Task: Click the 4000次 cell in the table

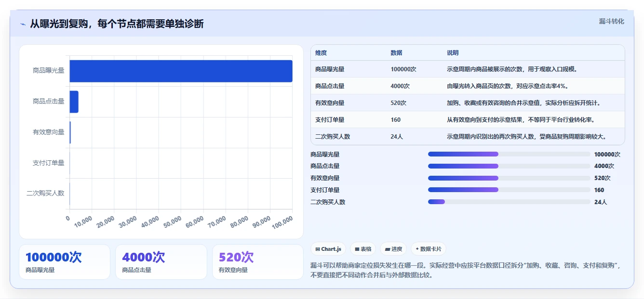Action: click(x=400, y=86)
